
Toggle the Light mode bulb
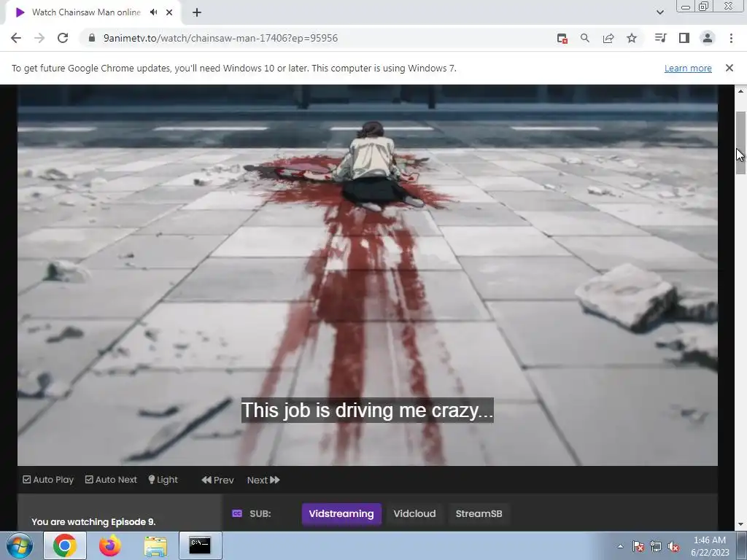click(163, 480)
